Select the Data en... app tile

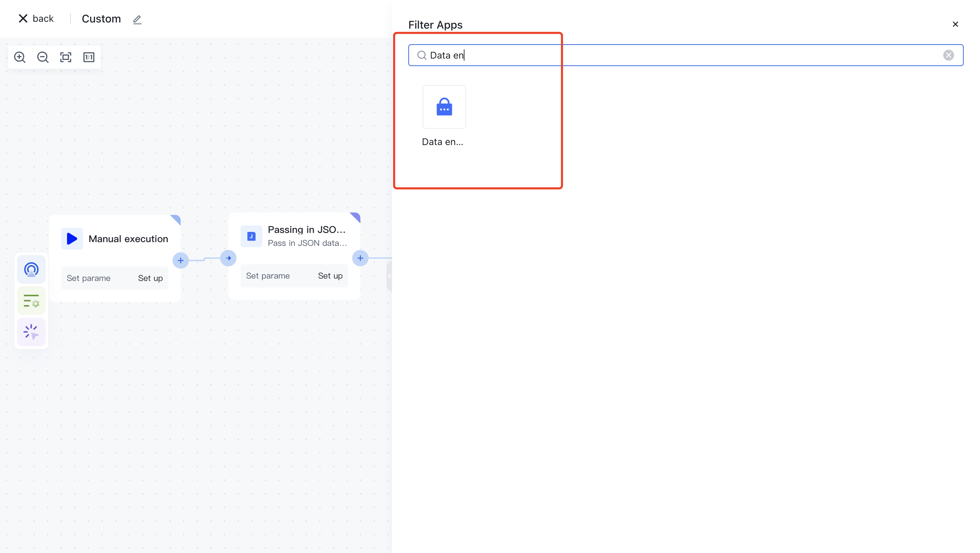point(444,107)
